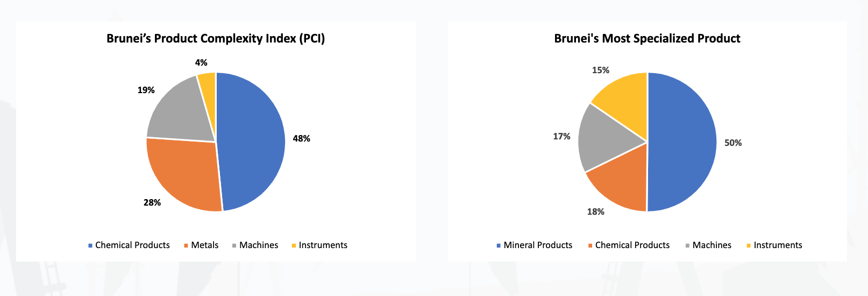Click the gray 17% Machines pie slice
This screenshot has width=868, height=296.
pyautogui.click(x=605, y=137)
